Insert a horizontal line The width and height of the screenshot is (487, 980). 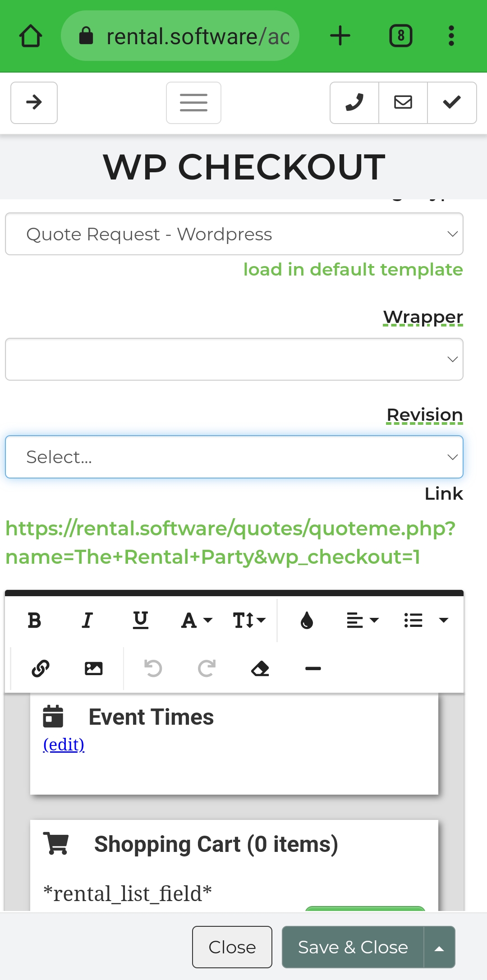[313, 668]
